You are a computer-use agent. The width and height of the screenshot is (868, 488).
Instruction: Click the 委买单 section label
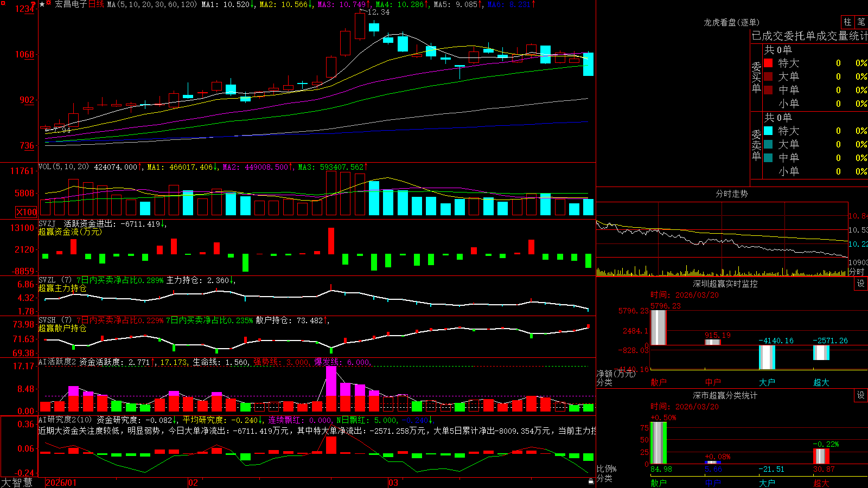[x=756, y=78]
